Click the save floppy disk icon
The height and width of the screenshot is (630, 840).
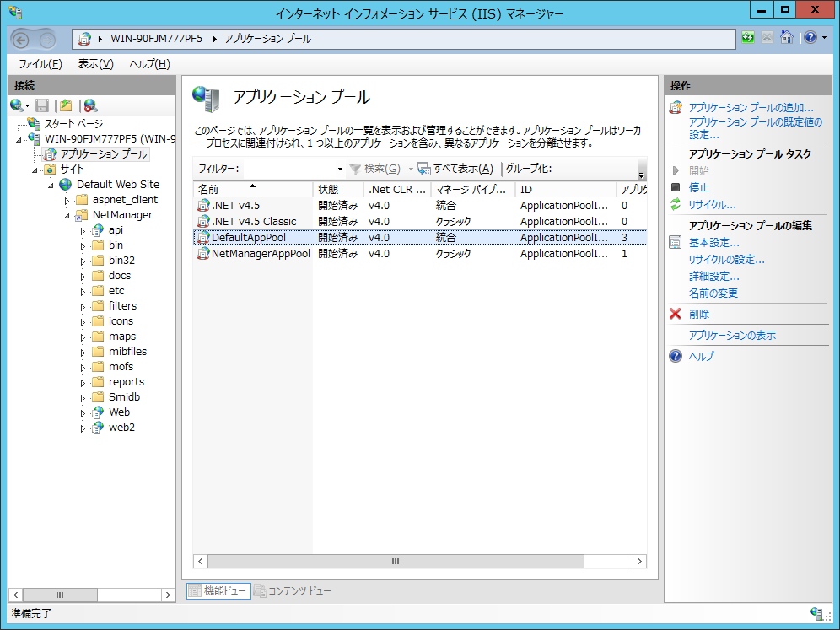pos(42,105)
